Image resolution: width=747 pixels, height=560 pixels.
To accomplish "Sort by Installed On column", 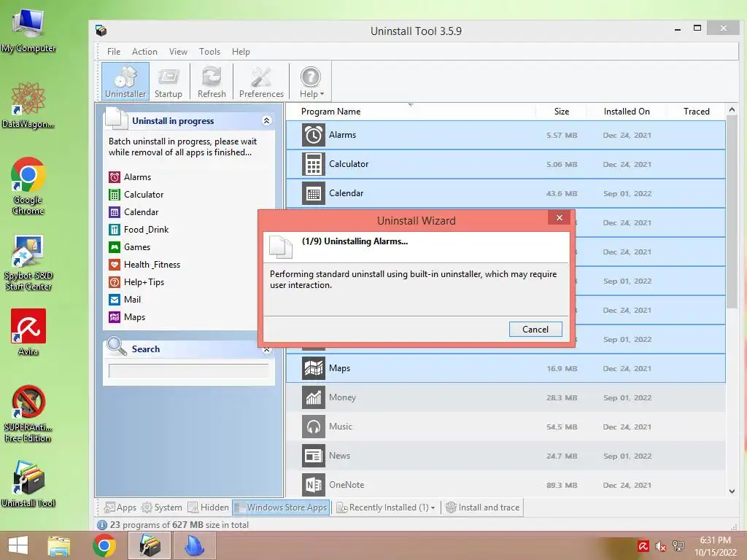I will tap(627, 112).
